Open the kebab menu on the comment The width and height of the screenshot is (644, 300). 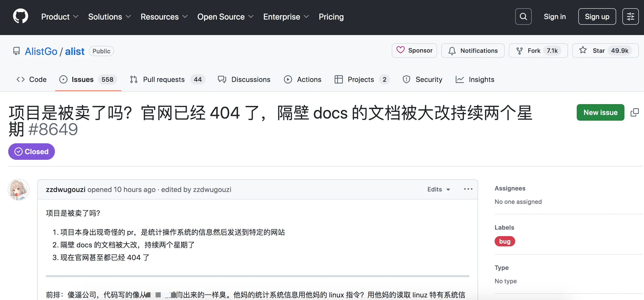pyautogui.click(x=468, y=189)
